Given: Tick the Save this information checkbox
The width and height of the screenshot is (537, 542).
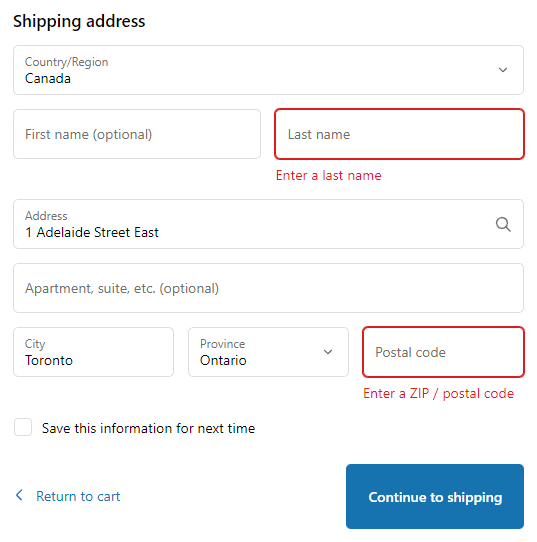Looking at the screenshot, I should point(23,427).
